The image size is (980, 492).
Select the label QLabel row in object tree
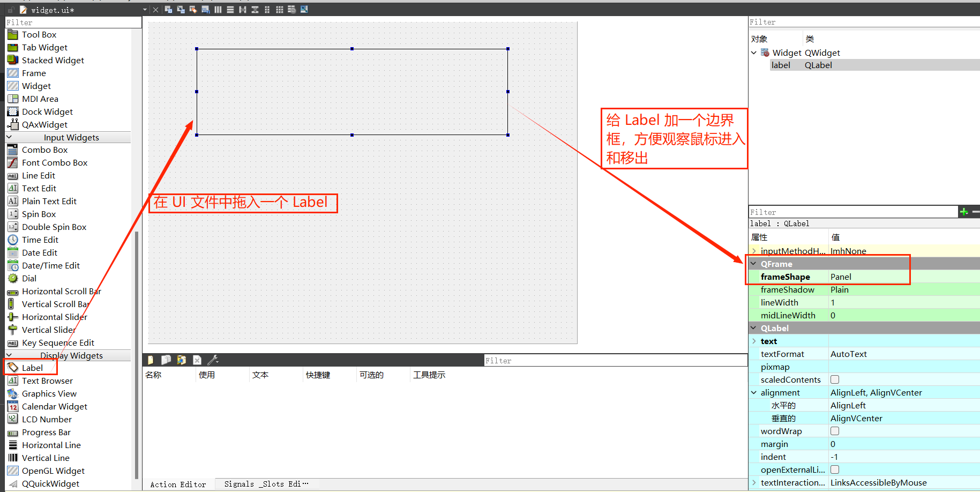pyautogui.click(x=875, y=65)
